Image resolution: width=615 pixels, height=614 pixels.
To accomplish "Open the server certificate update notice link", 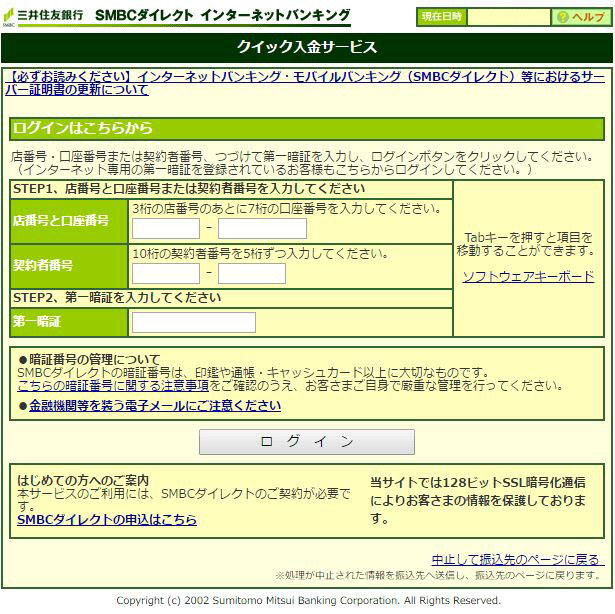I will click(x=305, y=83).
